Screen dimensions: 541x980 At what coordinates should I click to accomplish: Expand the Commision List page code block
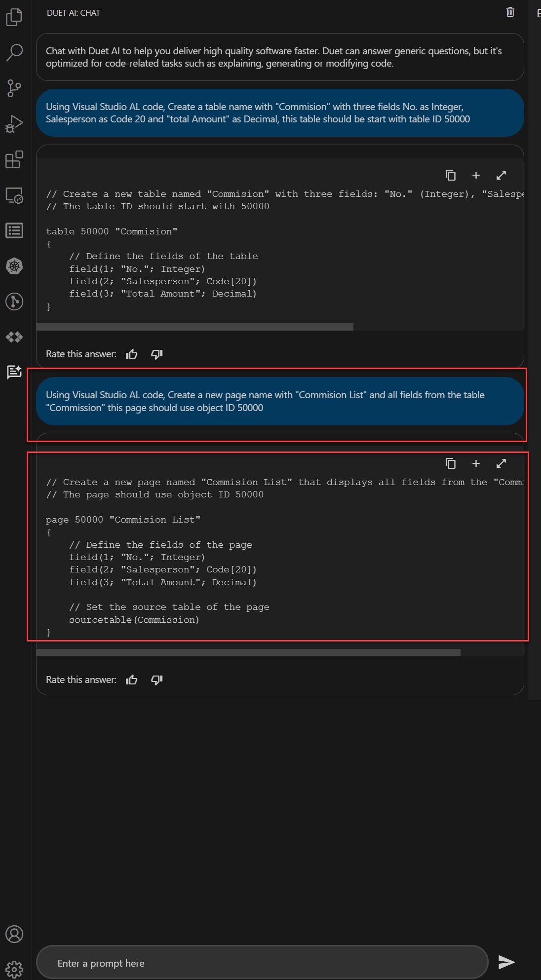click(501, 463)
